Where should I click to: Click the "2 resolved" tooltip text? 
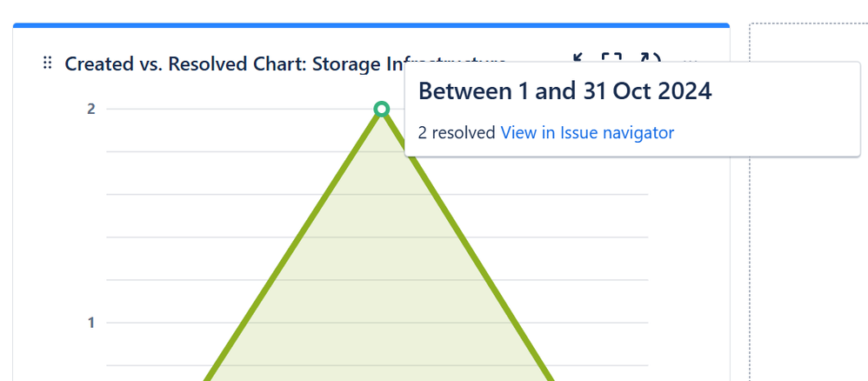(x=457, y=133)
